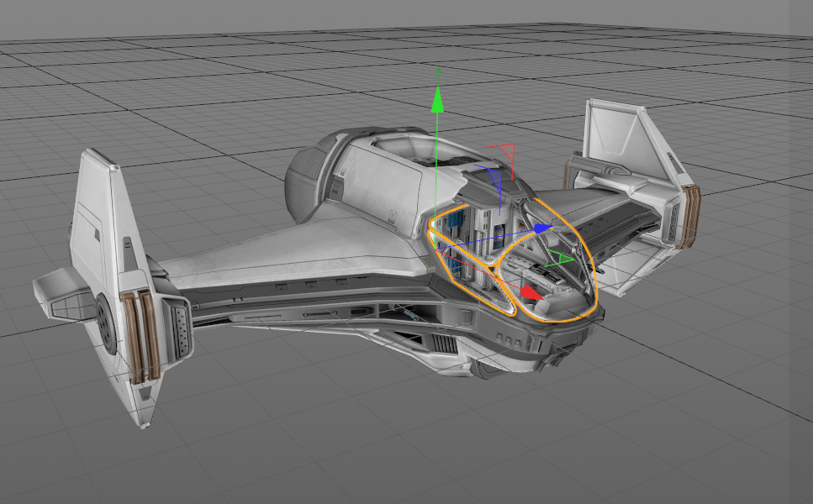
Task: Click the right wing top surface
Action: 589,202
